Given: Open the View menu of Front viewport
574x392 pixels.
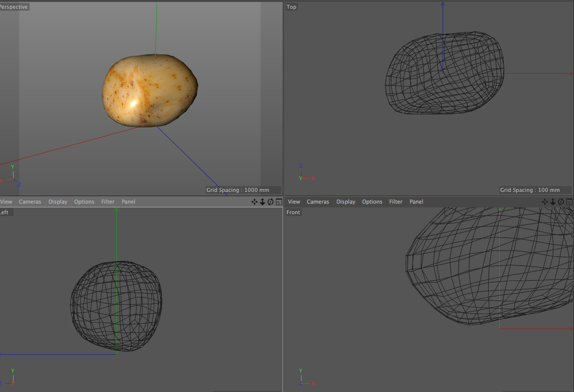Looking at the screenshot, I should [x=294, y=202].
